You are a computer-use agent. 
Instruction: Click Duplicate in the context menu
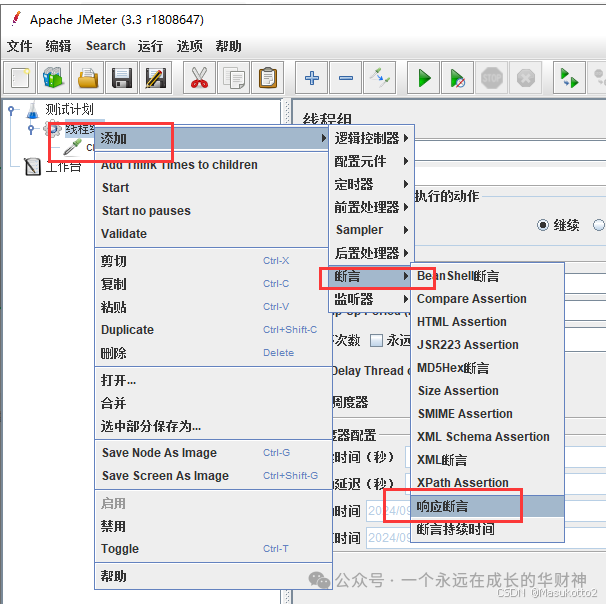(x=213, y=330)
